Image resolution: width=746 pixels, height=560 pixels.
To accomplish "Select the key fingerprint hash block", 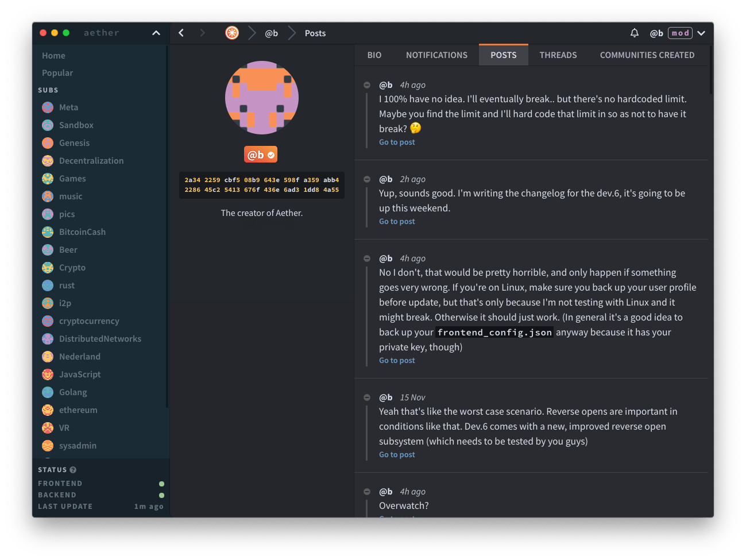I will click(262, 185).
